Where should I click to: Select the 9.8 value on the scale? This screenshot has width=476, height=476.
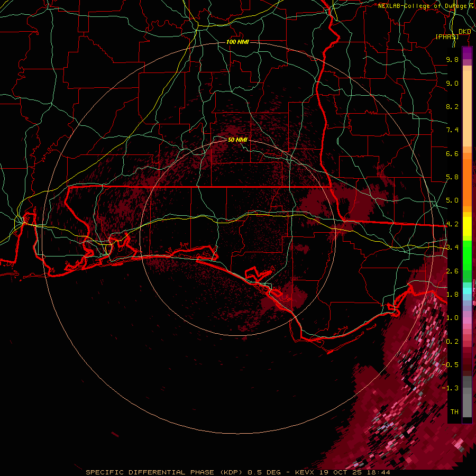coord(452,59)
